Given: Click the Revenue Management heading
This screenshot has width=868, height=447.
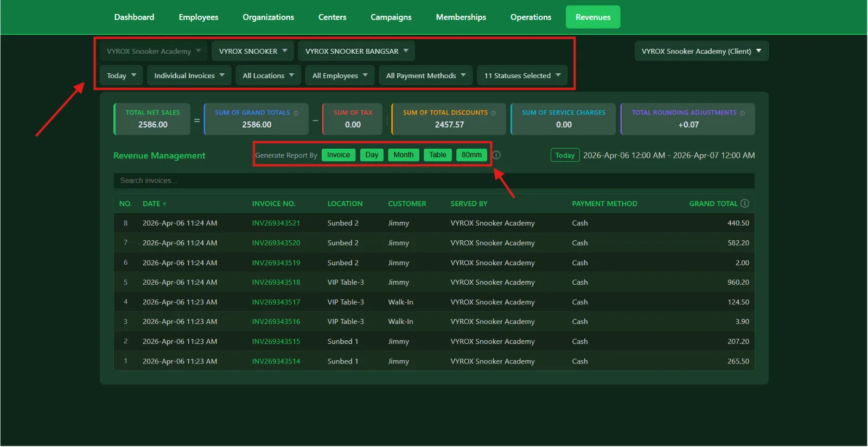Looking at the screenshot, I should (x=159, y=156).
